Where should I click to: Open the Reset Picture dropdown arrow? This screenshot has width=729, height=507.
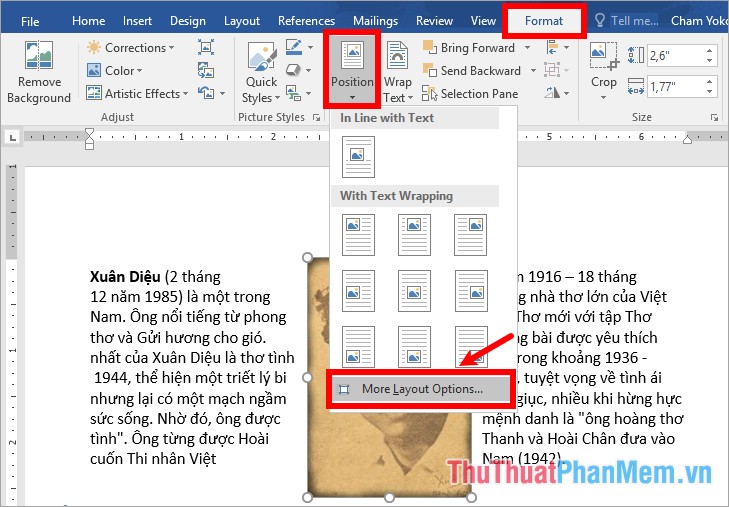coord(223,93)
